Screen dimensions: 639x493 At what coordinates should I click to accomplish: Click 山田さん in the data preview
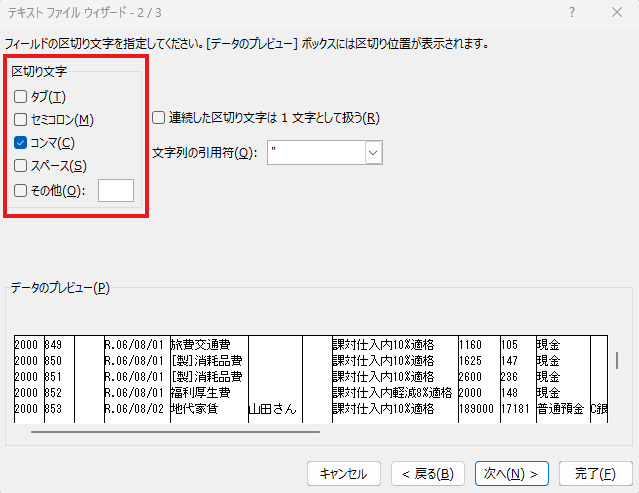click(x=273, y=409)
